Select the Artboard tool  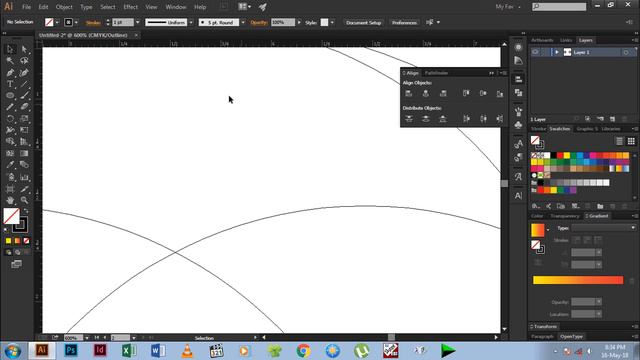[10, 189]
